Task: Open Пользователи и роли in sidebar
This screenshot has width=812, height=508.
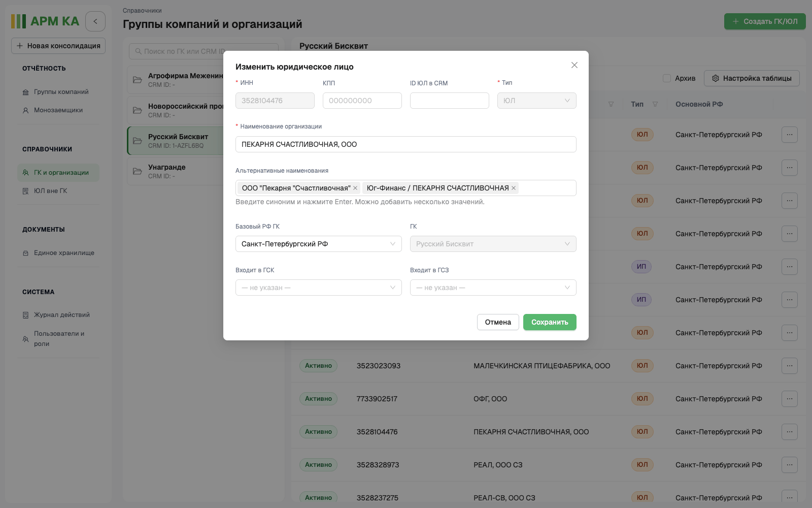Action: pyautogui.click(x=58, y=339)
